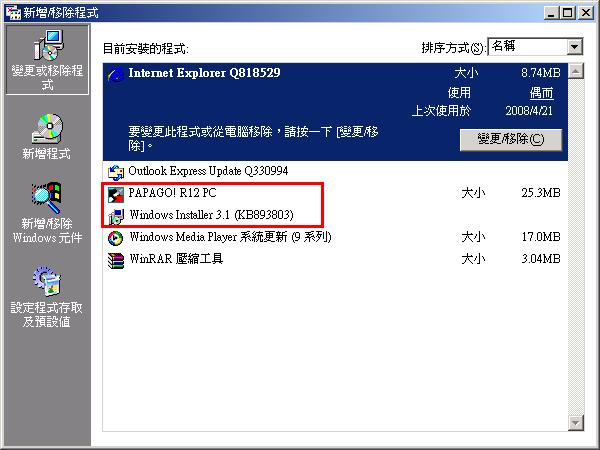This screenshot has width=600, height=450.
Task: Click the 排序方式(S) label
Action: [454, 48]
